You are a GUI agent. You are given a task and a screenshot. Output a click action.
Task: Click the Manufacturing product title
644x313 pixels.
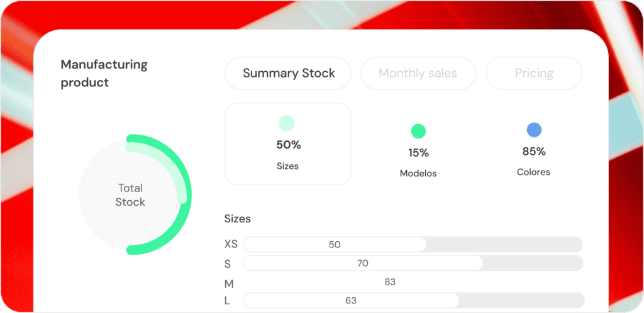point(104,73)
